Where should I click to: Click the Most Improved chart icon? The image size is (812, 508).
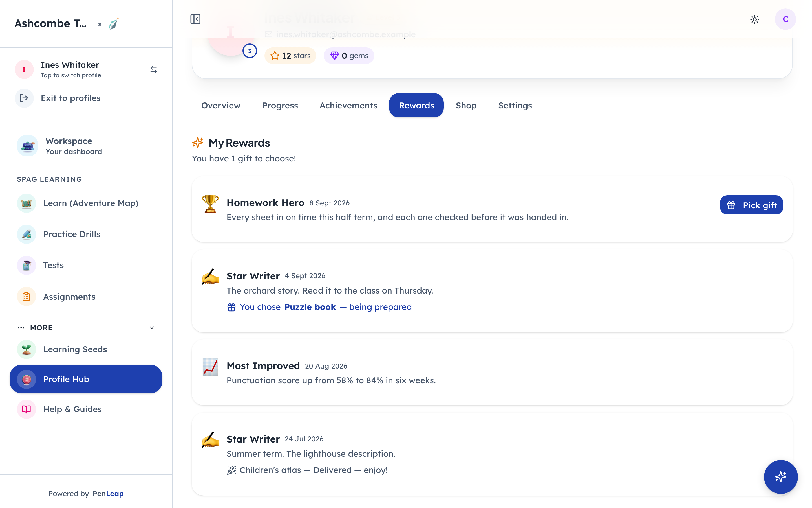pyautogui.click(x=210, y=367)
